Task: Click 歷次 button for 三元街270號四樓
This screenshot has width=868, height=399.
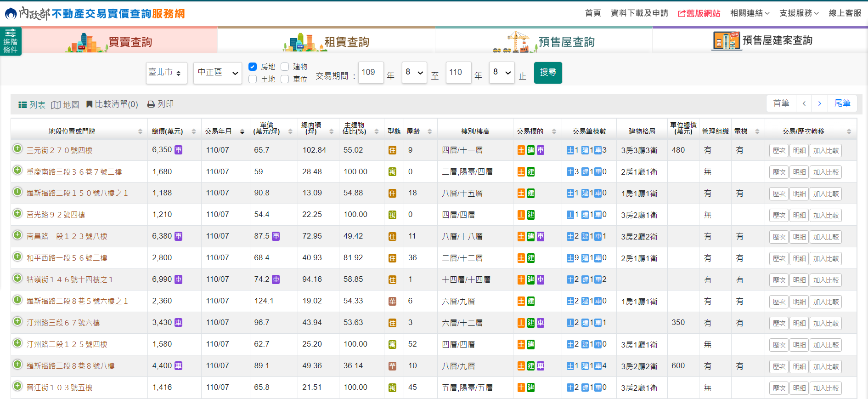Action: pos(779,151)
